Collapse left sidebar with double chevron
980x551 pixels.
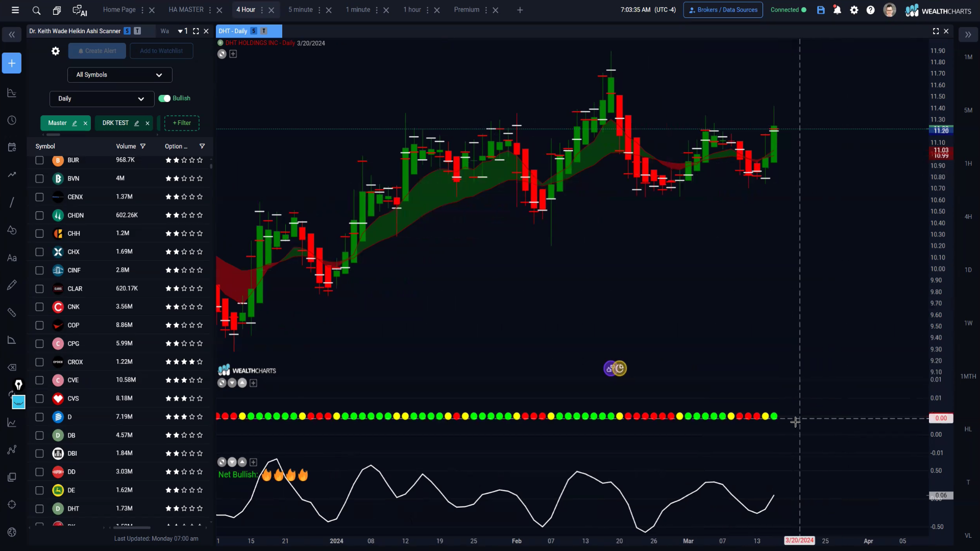12,35
